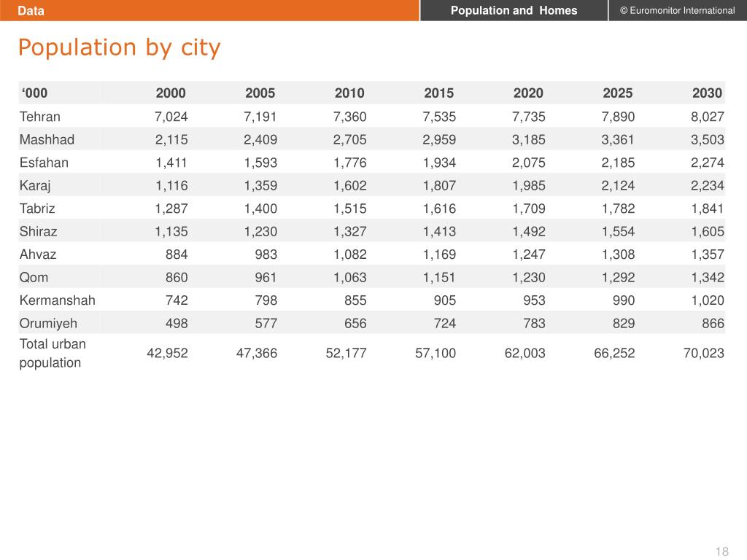Click total urban population 2000 value 42,952
Image resolution: width=747 pixels, height=560 pixels.
click(x=167, y=354)
